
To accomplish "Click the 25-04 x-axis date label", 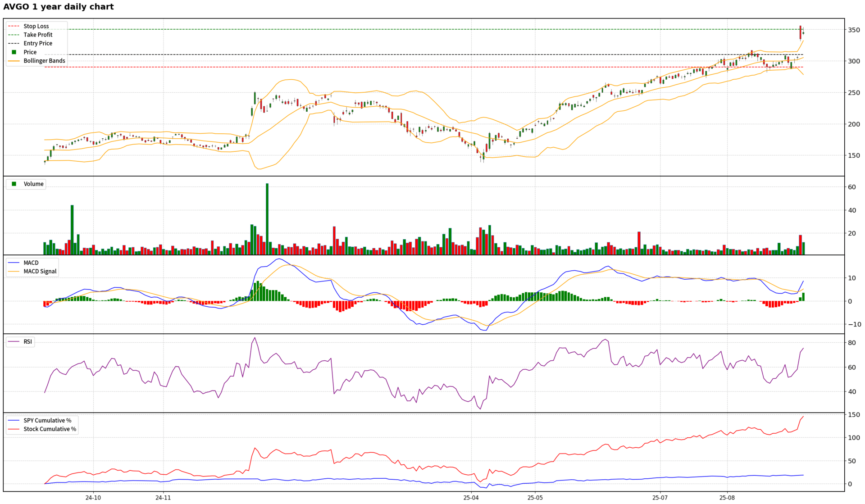I will pyautogui.click(x=471, y=498).
